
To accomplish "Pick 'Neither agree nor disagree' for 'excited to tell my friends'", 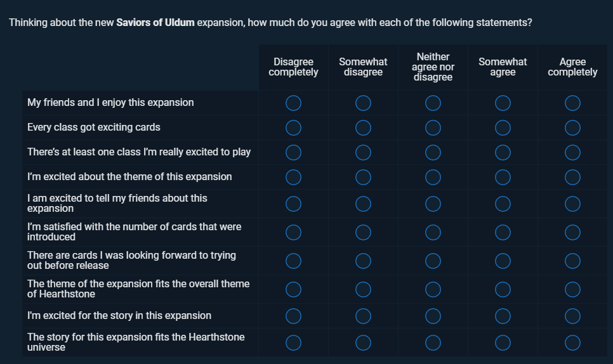I will (433, 204).
